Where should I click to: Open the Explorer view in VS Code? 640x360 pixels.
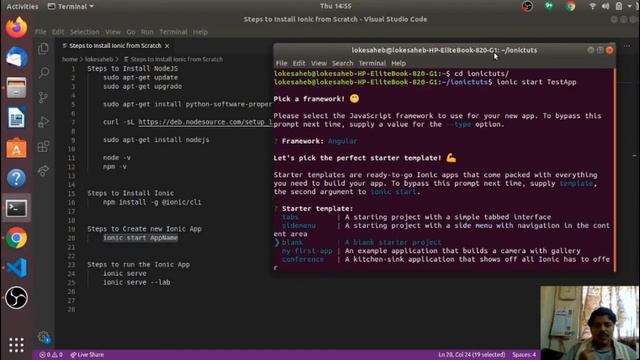tap(43, 49)
